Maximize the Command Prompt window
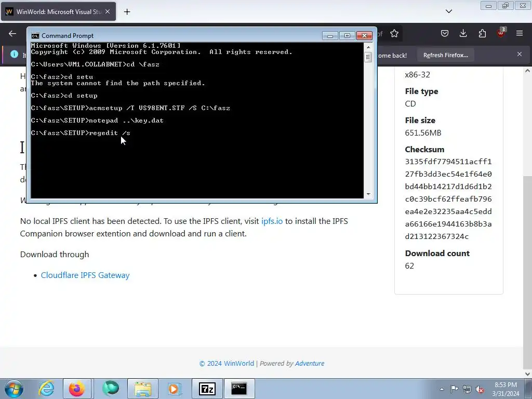Viewport: 532px width, 399px height. point(347,36)
